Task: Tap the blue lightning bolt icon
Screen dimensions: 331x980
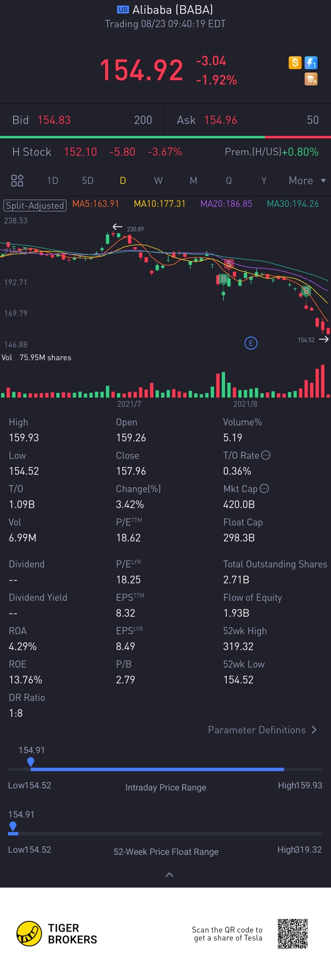Action: coord(311,62)
